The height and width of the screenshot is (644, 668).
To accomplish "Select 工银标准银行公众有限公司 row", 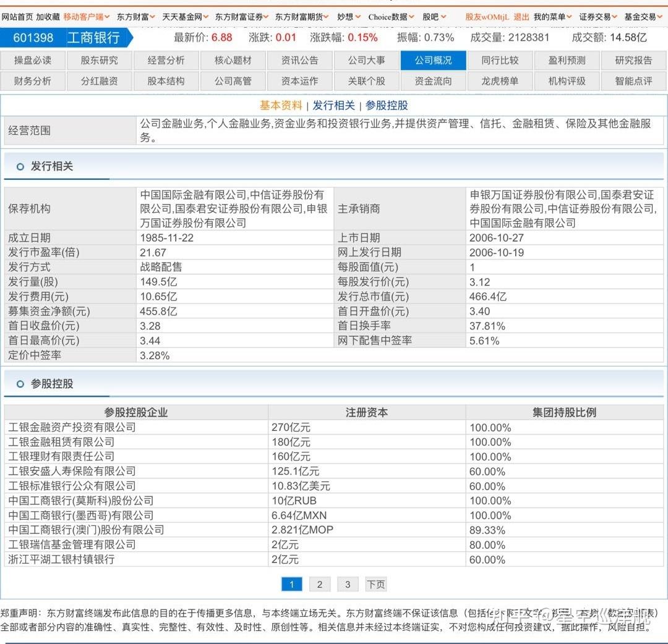I will [333, 486].
